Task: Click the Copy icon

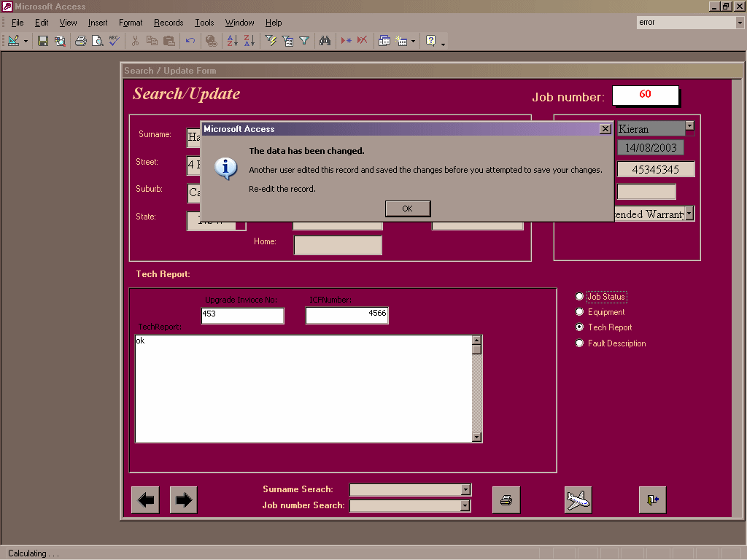Action: 152,41
